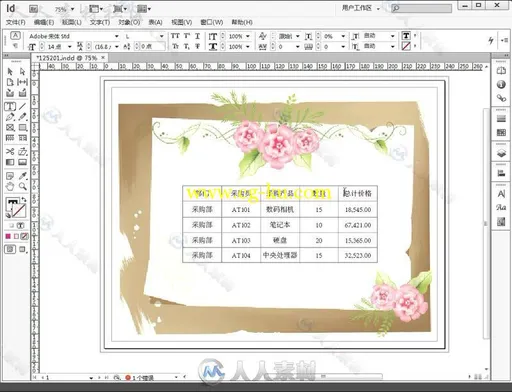This screenshot has width=512, height=392.
Task: Select the Gradient Swatch tool
Action: 10,162
